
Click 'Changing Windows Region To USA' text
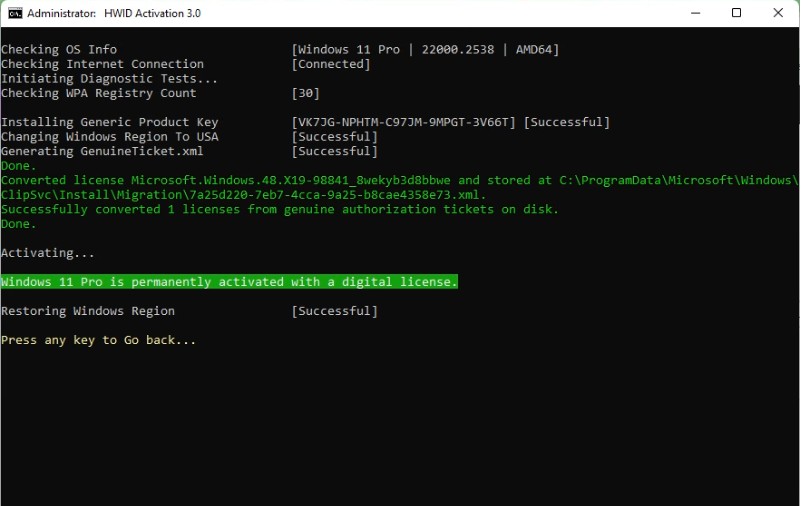point(109,137)
